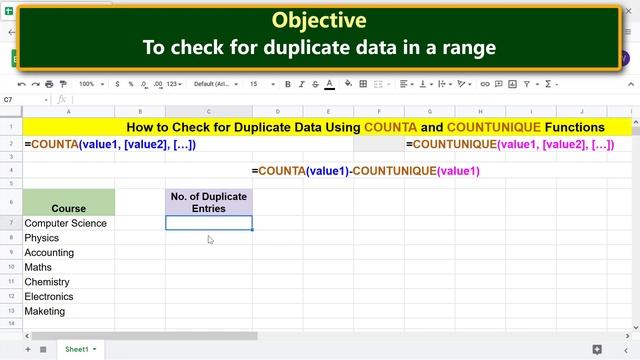Select the Computer Science cell
This screenshot has width=640, height=360.
[69, 223]
